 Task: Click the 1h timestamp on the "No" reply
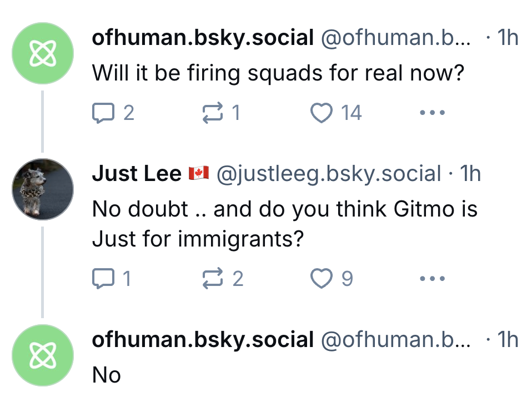pos(508,340)
